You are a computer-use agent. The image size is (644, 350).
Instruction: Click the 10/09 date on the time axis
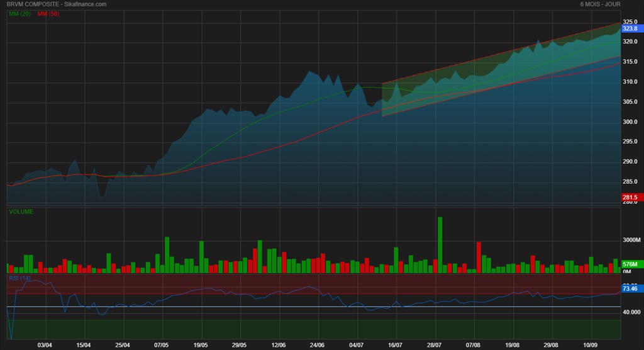point(590,345)
